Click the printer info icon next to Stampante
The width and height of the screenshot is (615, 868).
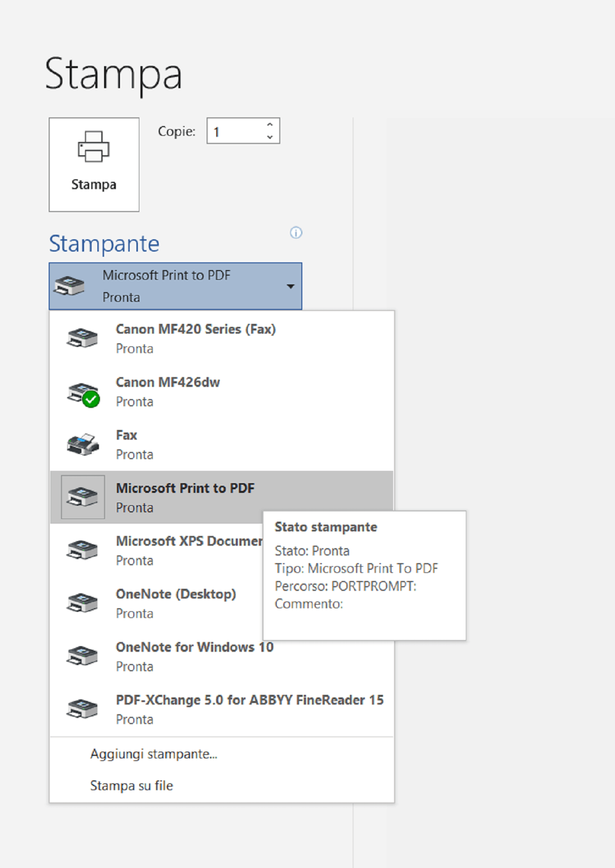(296, 233)
